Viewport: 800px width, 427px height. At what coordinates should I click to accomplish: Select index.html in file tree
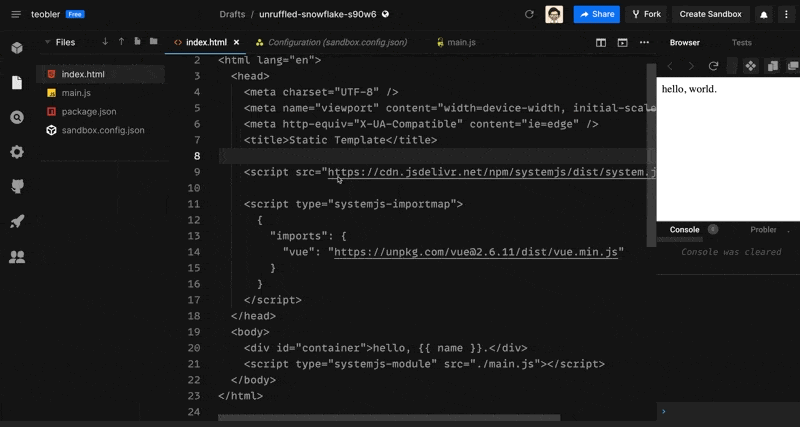[101, 74]
